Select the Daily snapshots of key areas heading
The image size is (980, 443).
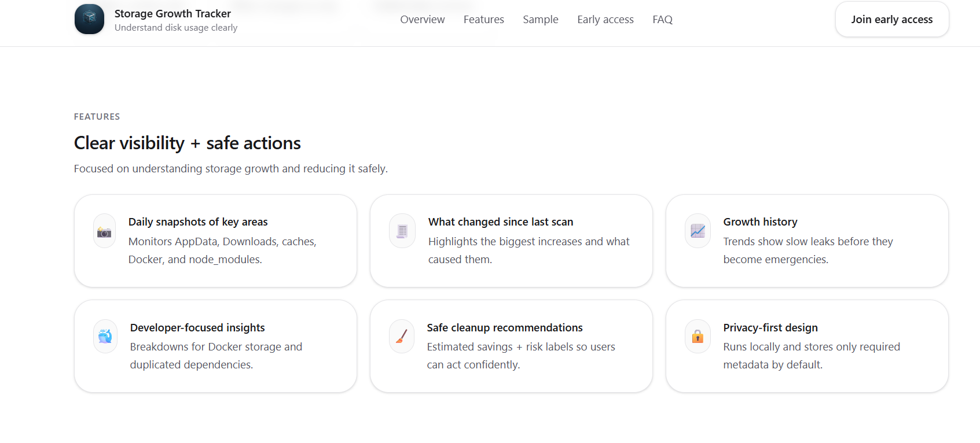pos(198,222)
